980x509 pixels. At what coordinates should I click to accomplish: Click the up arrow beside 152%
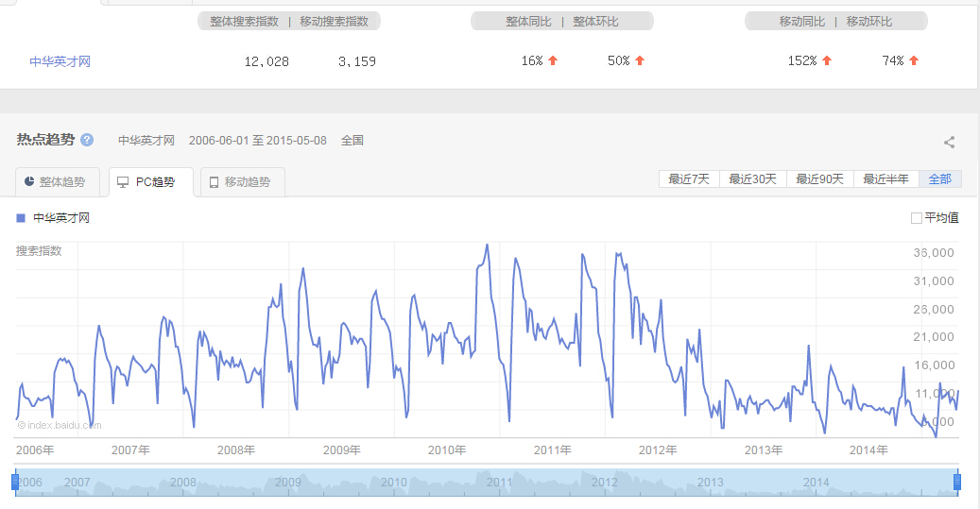pos(827,60)
